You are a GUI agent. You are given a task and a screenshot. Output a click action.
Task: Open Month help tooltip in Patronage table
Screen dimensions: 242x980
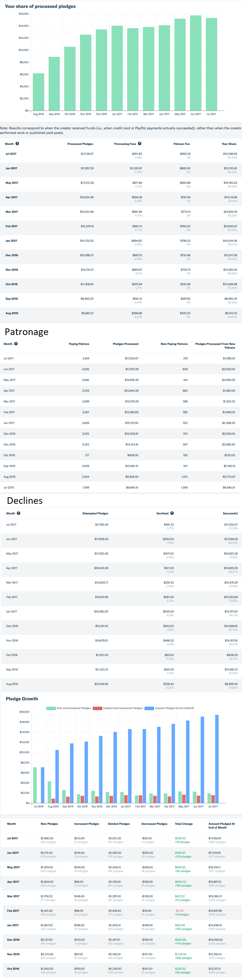click(x=16, y=344)
